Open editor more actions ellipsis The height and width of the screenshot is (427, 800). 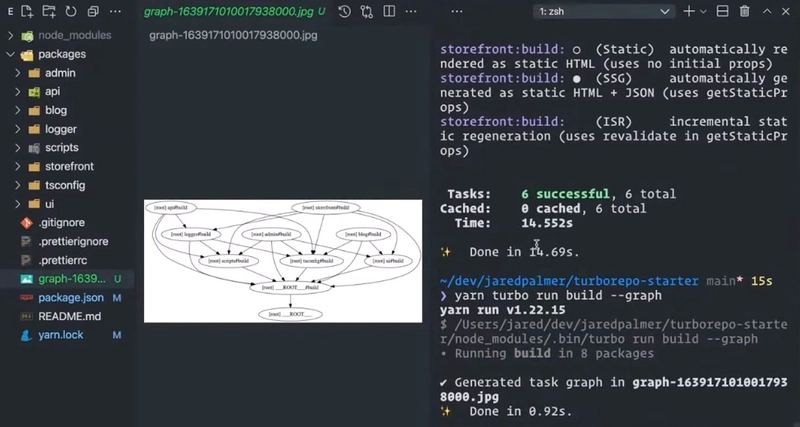click(411, 11)
